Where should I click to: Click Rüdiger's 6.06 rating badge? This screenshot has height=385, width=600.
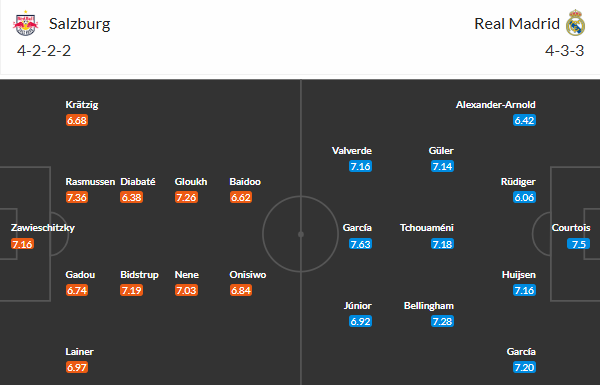(524, 197)
